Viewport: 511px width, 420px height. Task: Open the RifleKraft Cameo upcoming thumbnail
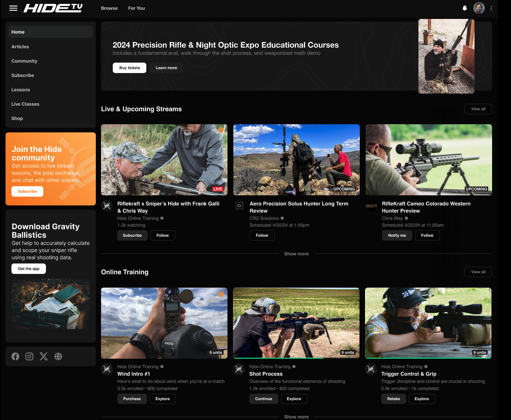pos(429,160)
